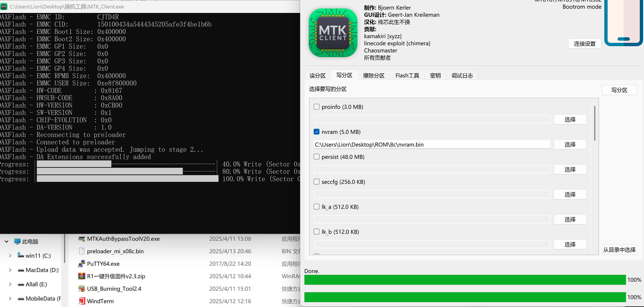This screenshot has width=644, height=307.
Task: Expand the win11 (C:) drive
Action: (10, 256)
